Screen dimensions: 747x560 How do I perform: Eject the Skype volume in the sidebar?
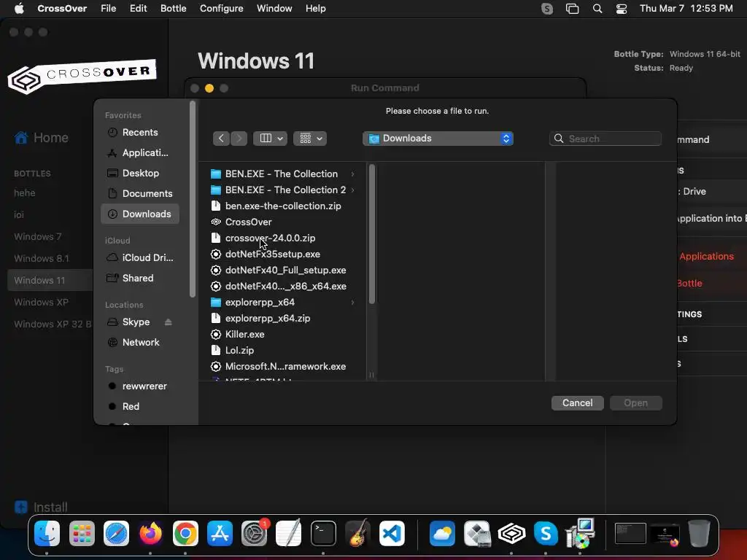point(169,322)
